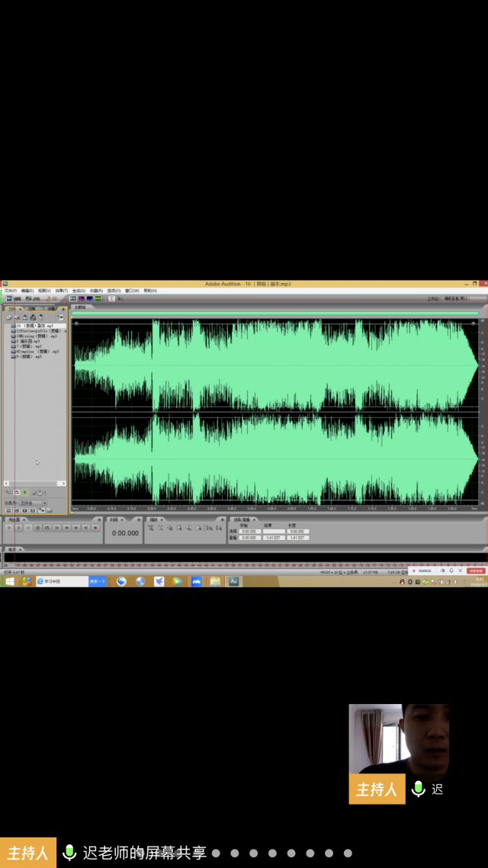Toggle the loop play button in Files panel
This screenshot has height=868, width=488.
(x=17, y=493)
